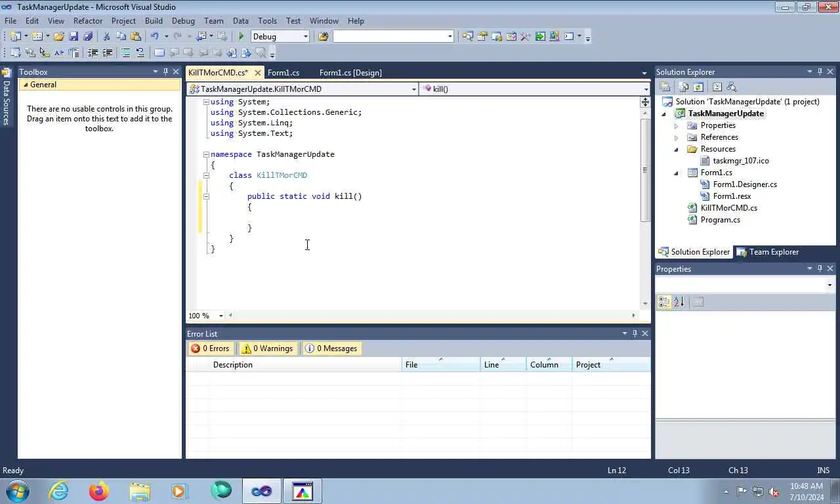Toggle auto-hide pin on Toolbox panel
Viewport: 840px width, 504px height.
(x=165, y=72)
